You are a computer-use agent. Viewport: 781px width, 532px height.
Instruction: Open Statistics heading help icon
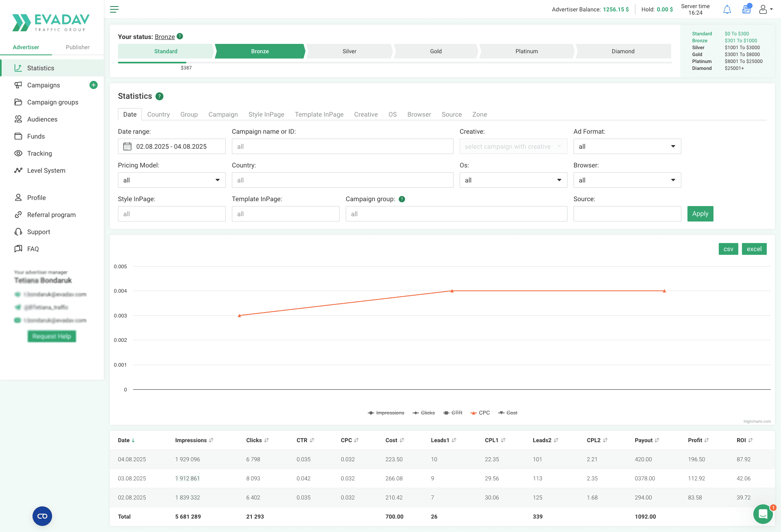(159, 96)
